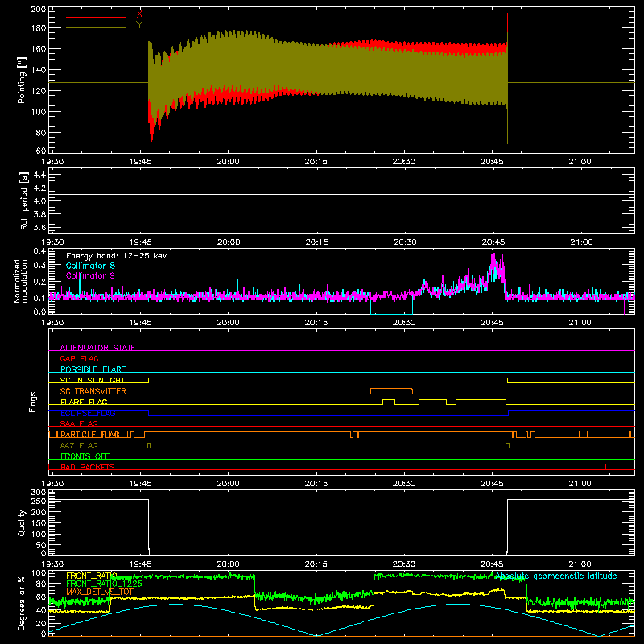Image resolution: width=644 pixels, height=644 pixels.
Task: Select the red X legend line sample
Action: click(x=96, y=17)
